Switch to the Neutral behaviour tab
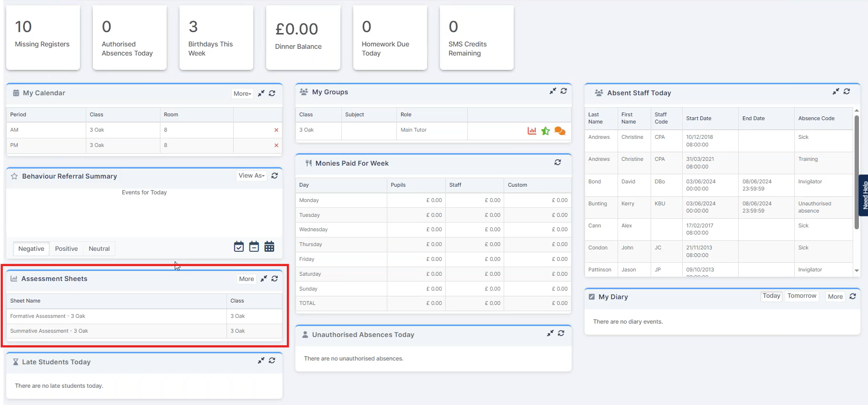The width and height of the screenshot is (868, 405). point(99,249)
